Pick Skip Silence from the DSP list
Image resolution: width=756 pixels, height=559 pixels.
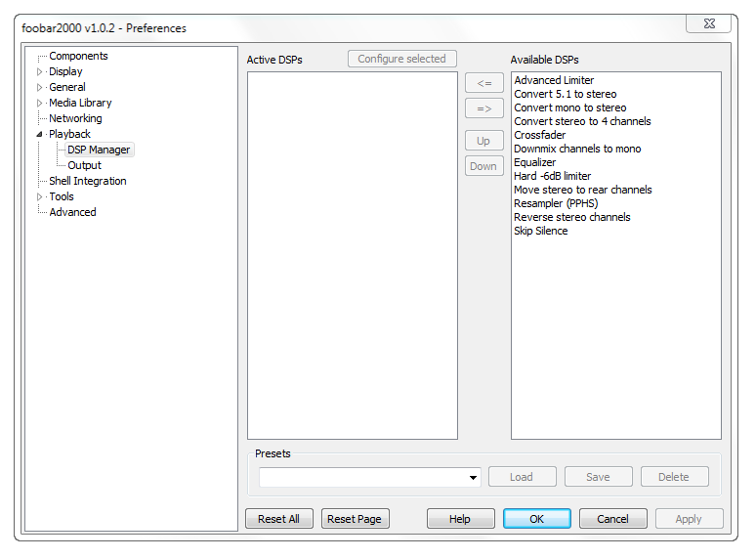pyautogui.click(x=540, y=231)
